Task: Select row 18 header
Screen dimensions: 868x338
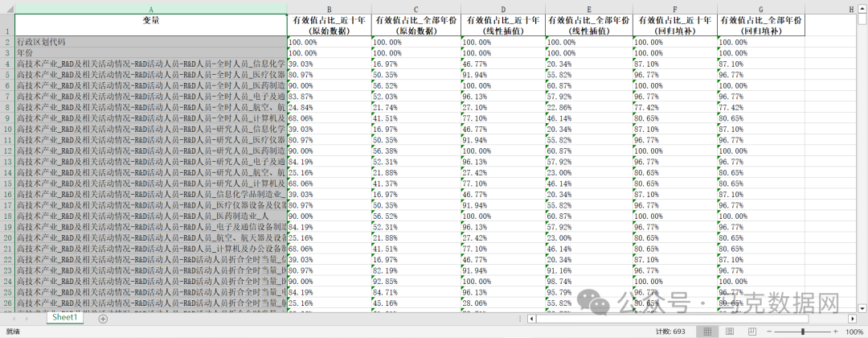Action: tap(7, 216)
